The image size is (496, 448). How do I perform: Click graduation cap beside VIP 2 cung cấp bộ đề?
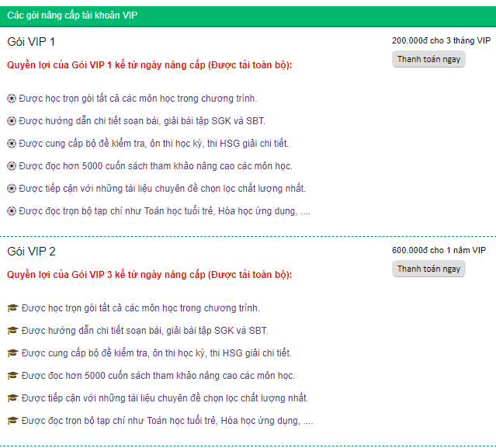12,353
